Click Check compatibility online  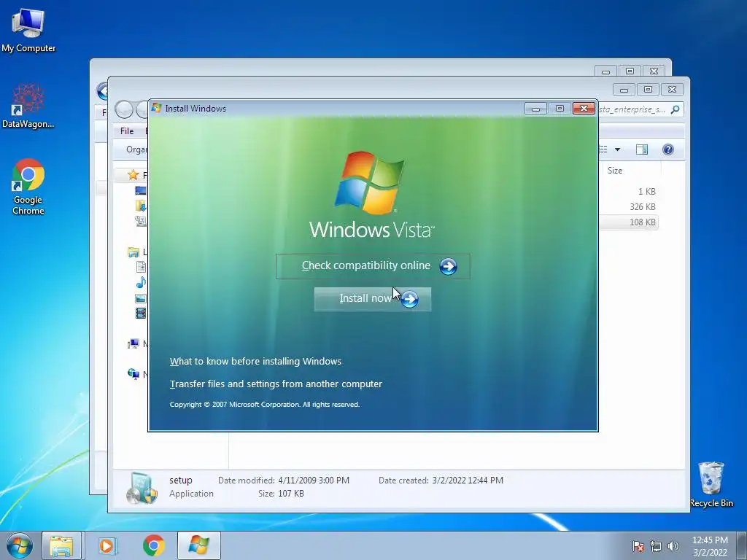[x=373, y=266]
